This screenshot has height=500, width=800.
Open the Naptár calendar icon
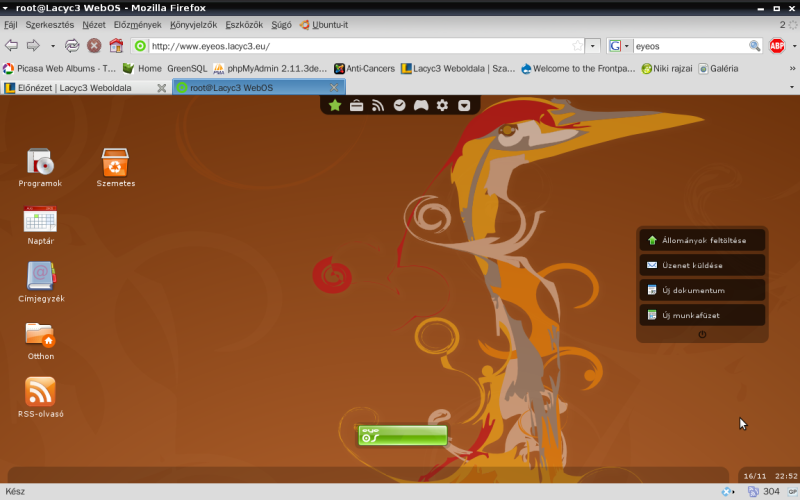pyautogui.click(x=40, y=225)
